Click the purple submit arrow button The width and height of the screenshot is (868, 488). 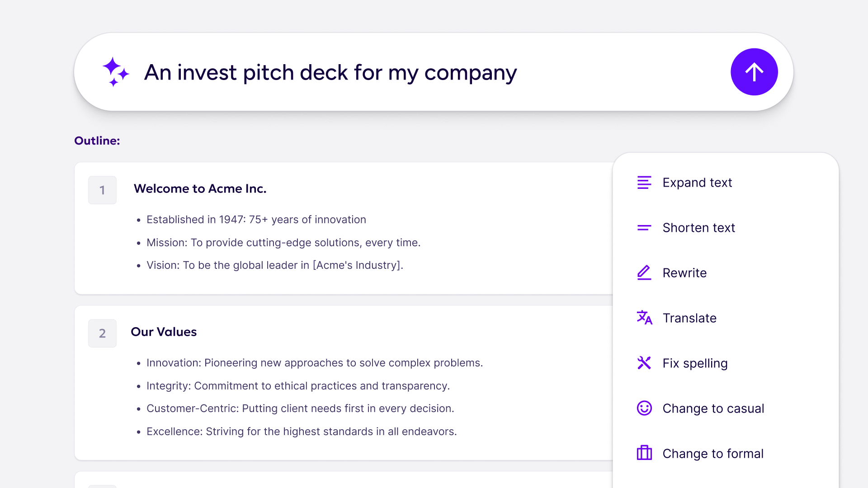pyautogui.click(x=754, y=72)
